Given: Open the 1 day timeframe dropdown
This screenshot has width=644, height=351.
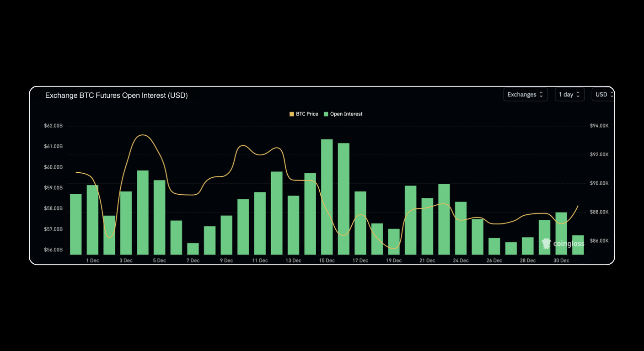Looking at the screenshot, I should coord(569,94).
